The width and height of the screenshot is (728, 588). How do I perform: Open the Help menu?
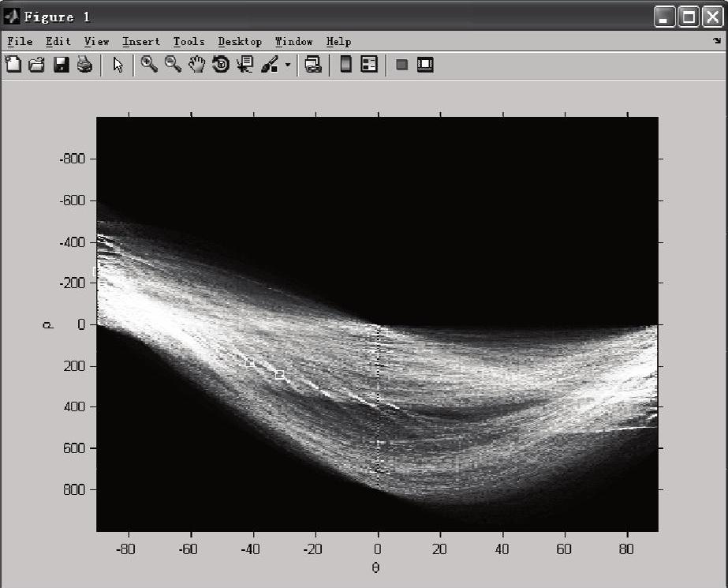click(x=338, y=41)
